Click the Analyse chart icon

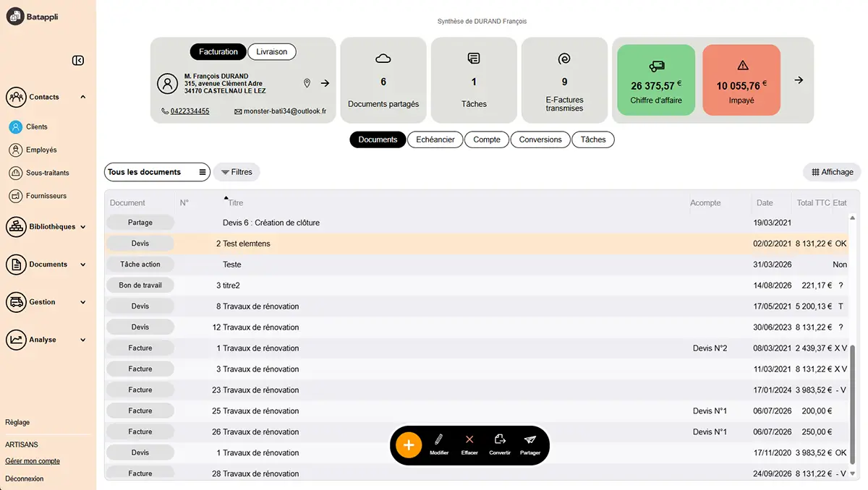16,340
